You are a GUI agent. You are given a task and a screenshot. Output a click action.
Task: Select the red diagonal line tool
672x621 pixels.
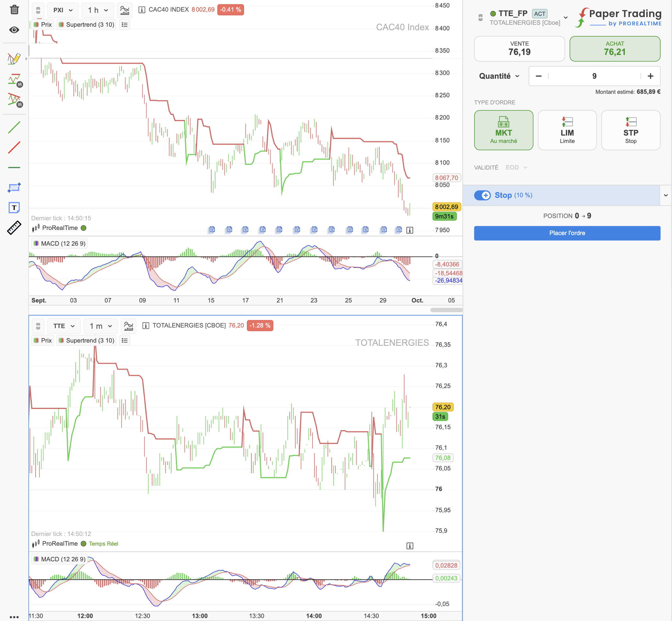click(14, 148)
